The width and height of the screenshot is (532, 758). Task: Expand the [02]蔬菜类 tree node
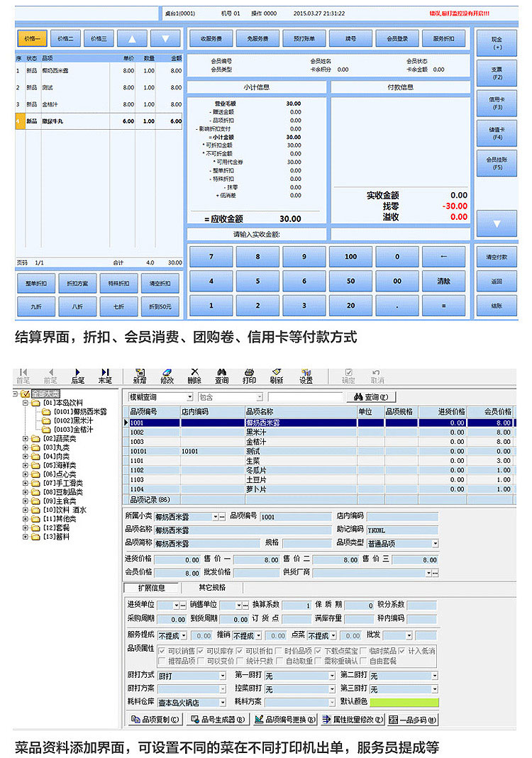point(25,438)
